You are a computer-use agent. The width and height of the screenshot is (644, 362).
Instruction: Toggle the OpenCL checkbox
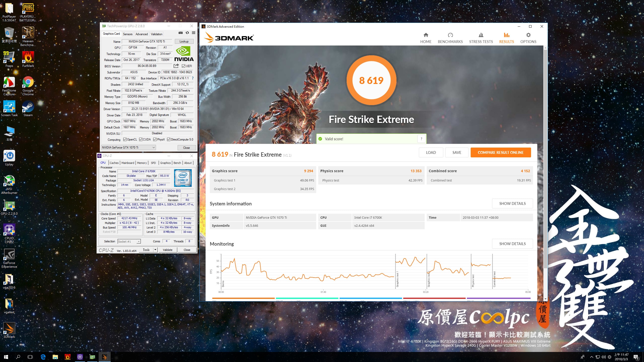pyautogui.click(x=125, y=140)
